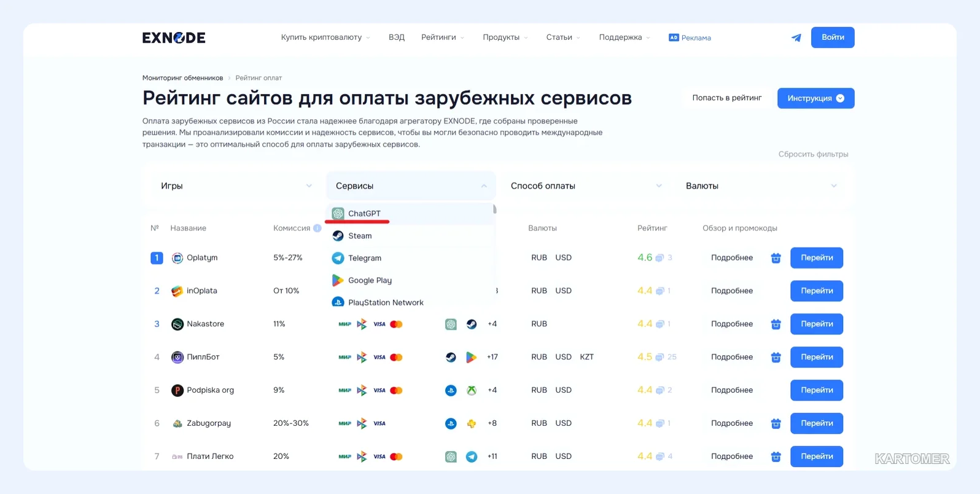Click Подробнее for inOplata

tap(732, 291)
